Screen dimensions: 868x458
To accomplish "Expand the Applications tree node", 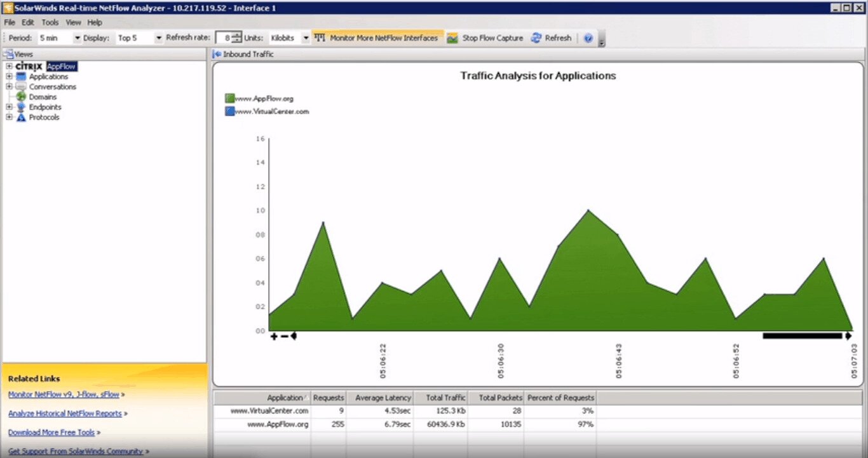I will (10, 76).
